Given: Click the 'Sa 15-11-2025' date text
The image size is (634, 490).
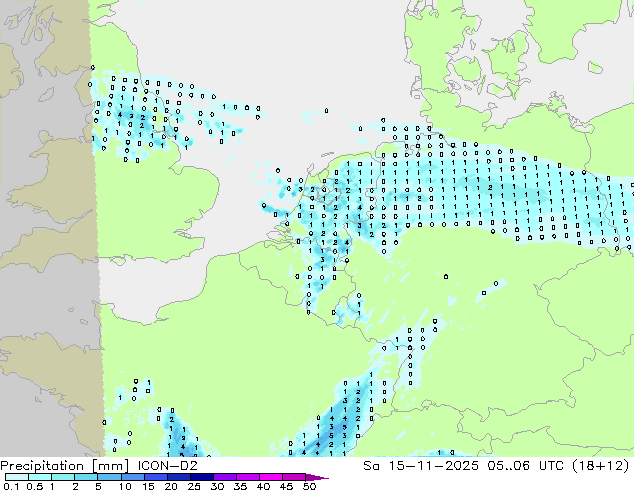Looking at the screenshot, I should click(x=421, y=466).
